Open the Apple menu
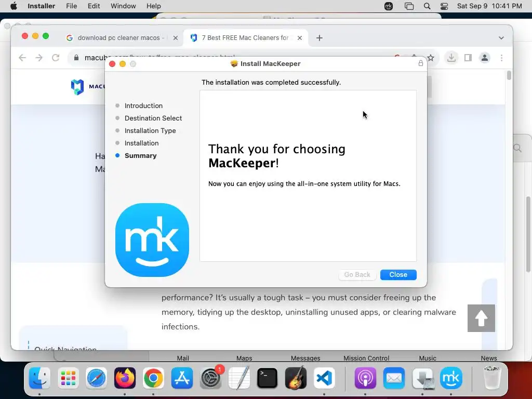The width and height of the screenshot is (532, 399). point(14,6)
